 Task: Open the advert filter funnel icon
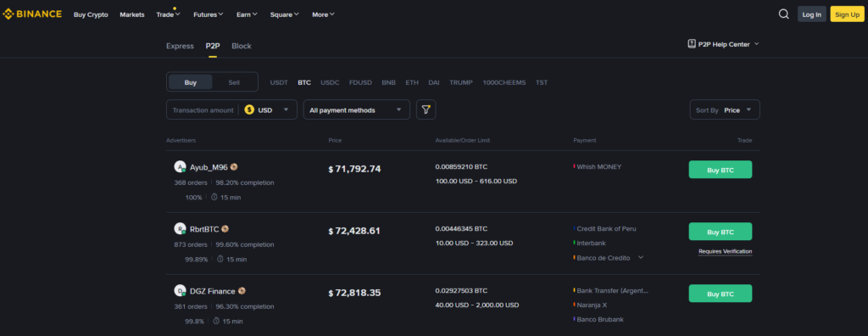(426, 109)
